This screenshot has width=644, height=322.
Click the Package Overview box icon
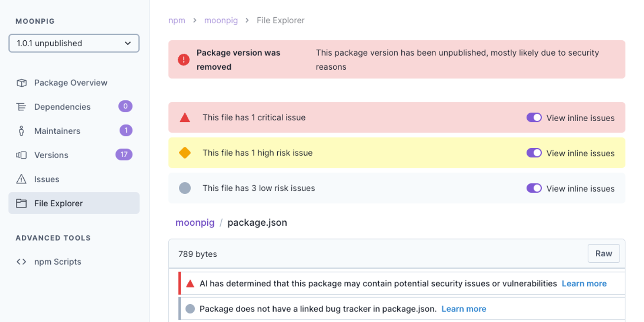[x=21, y=83]
